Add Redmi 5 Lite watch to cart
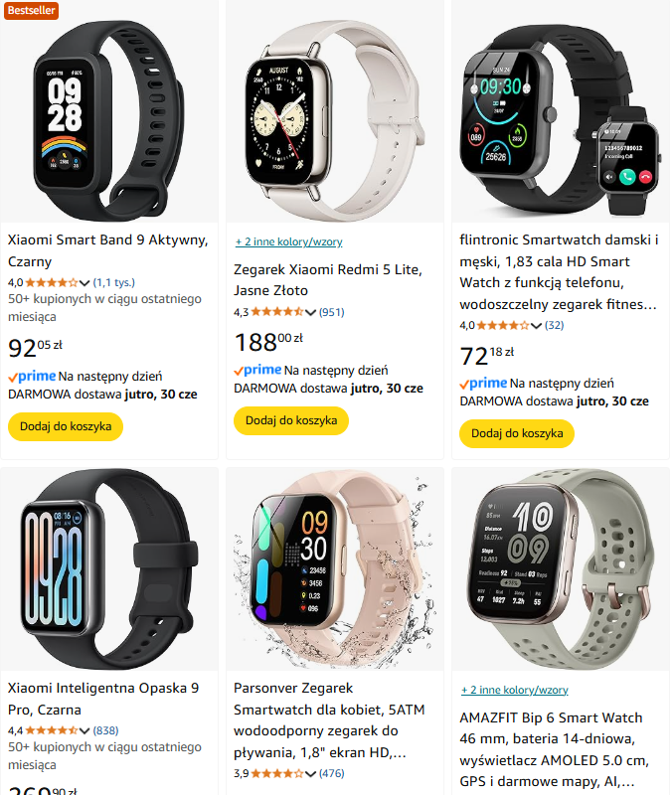This screenshot has width=672, height=795. [291, 420]
